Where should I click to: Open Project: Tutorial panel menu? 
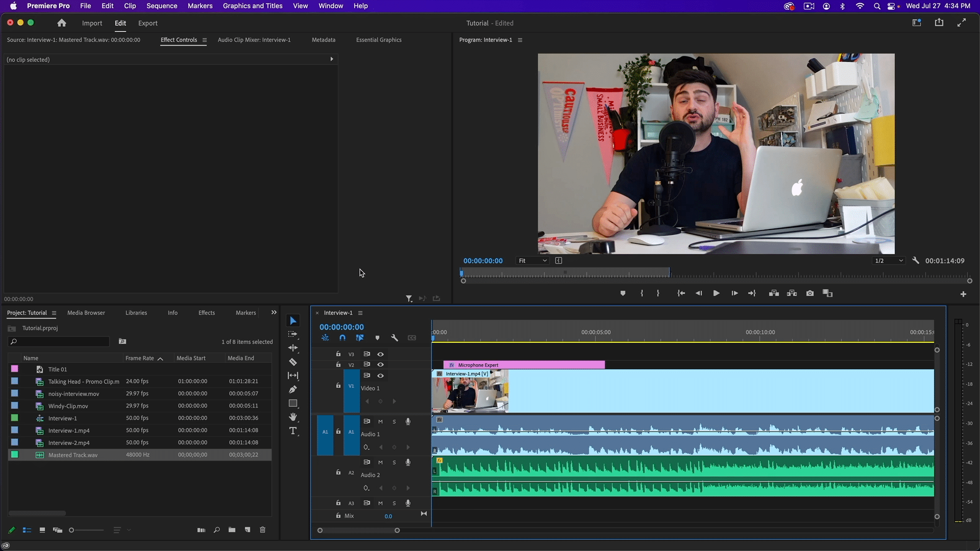click(x=54, y=313)
